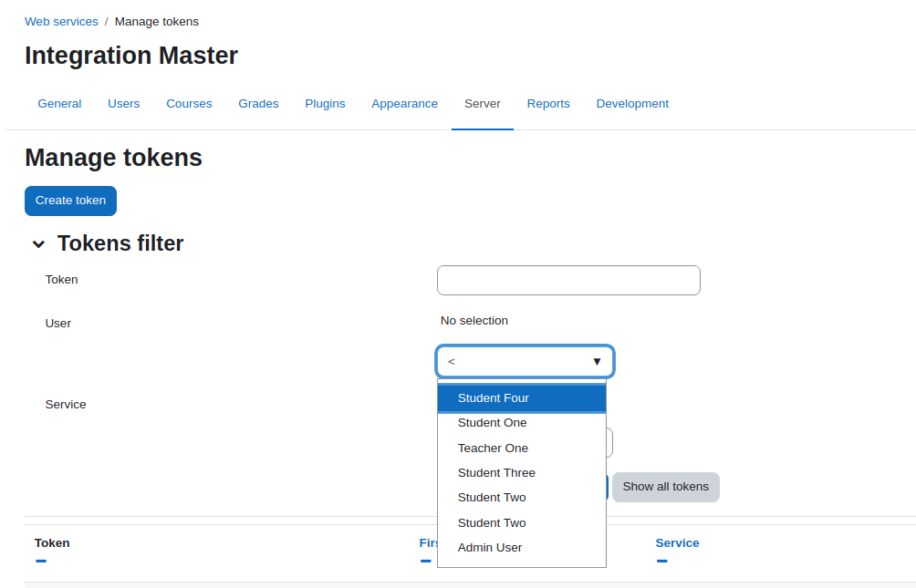The image size is (916, 588).
Task: Pick Teacher One from the suggestions
Action: (522, 448)
